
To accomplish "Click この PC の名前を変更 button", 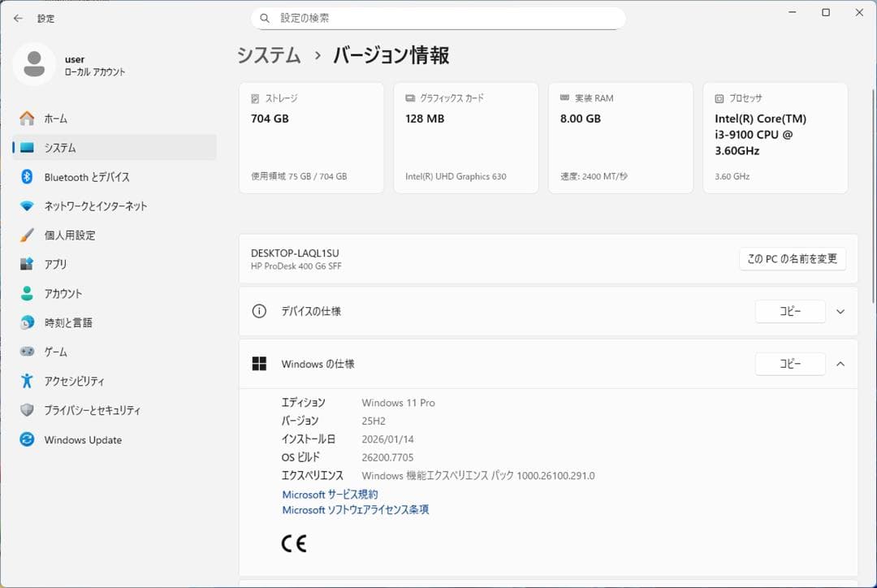I will 792,258.
